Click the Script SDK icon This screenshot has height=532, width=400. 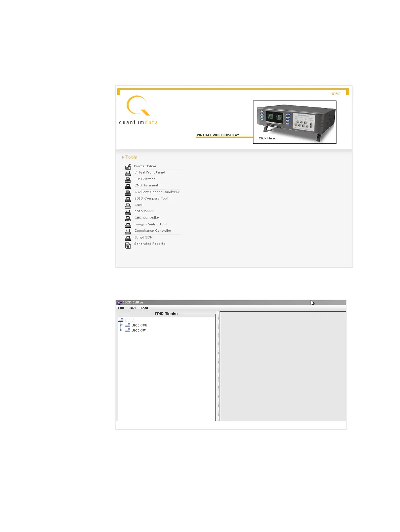(x=128, y=238)
